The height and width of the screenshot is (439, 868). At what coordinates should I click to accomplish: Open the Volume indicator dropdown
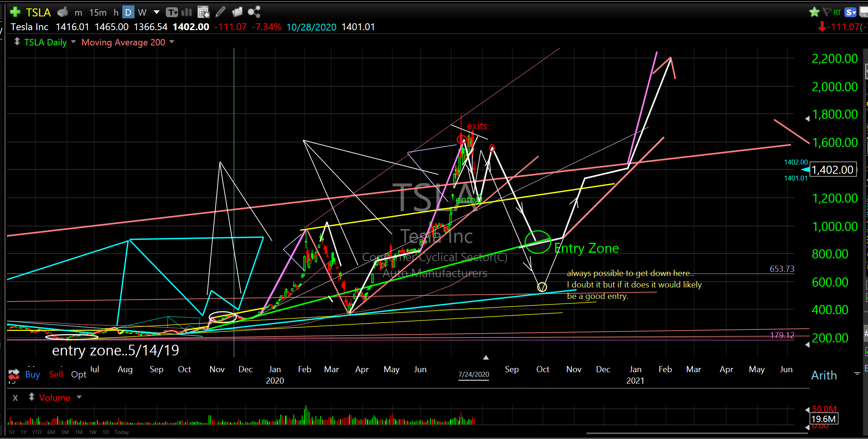[x=79, y=397]
